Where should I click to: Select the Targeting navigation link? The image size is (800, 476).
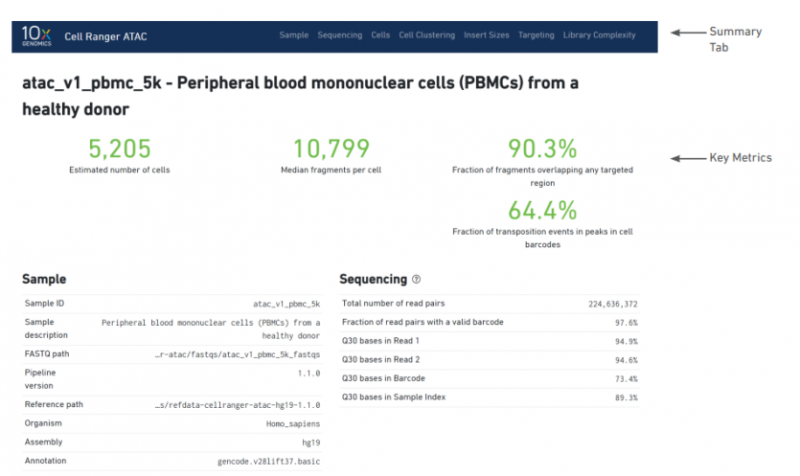click(x=536, y=35)
